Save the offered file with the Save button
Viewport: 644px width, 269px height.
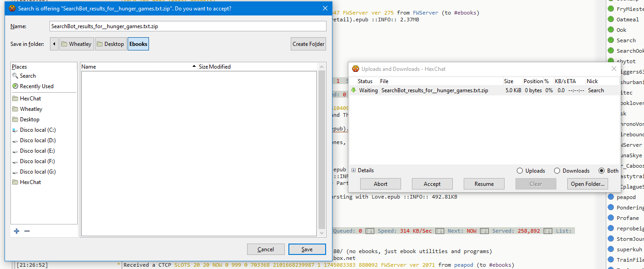[307, 249]
